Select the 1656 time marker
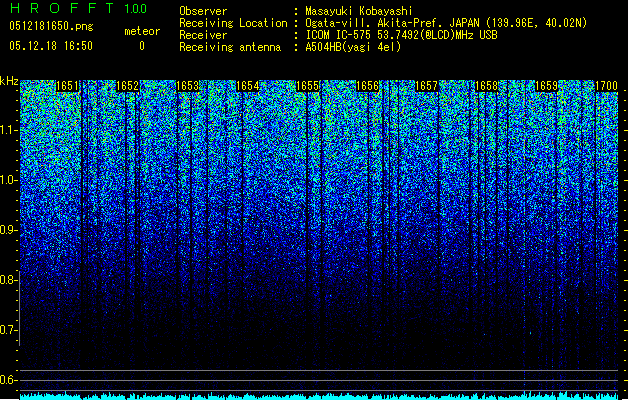Viewport: 629px width, 400px height. (x=367, y=86)
